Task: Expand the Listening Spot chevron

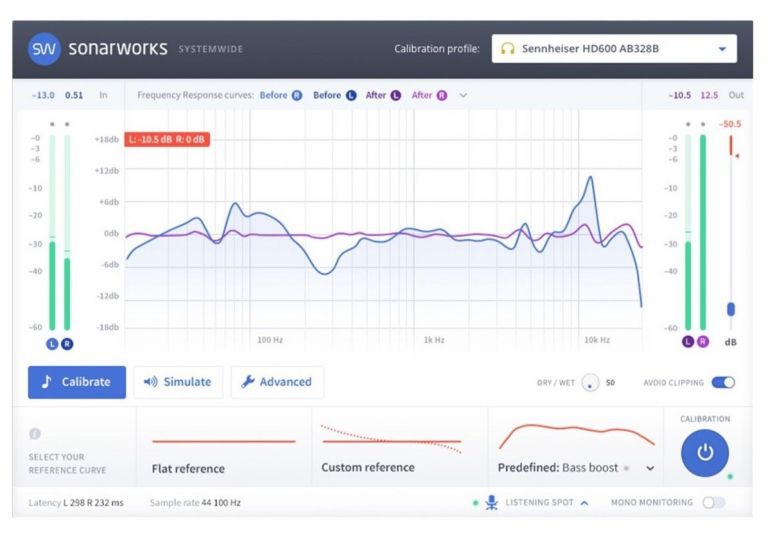Action: (584, 503)
